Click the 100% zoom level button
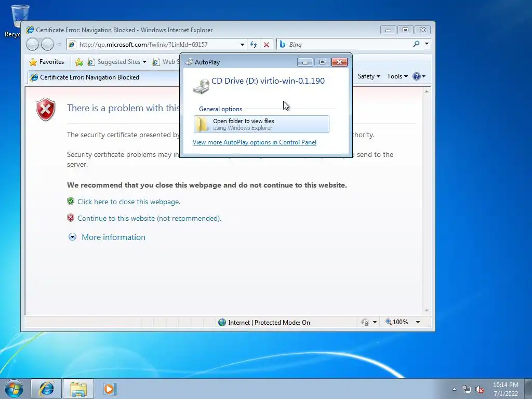The image size is (532, 399). 396,322
